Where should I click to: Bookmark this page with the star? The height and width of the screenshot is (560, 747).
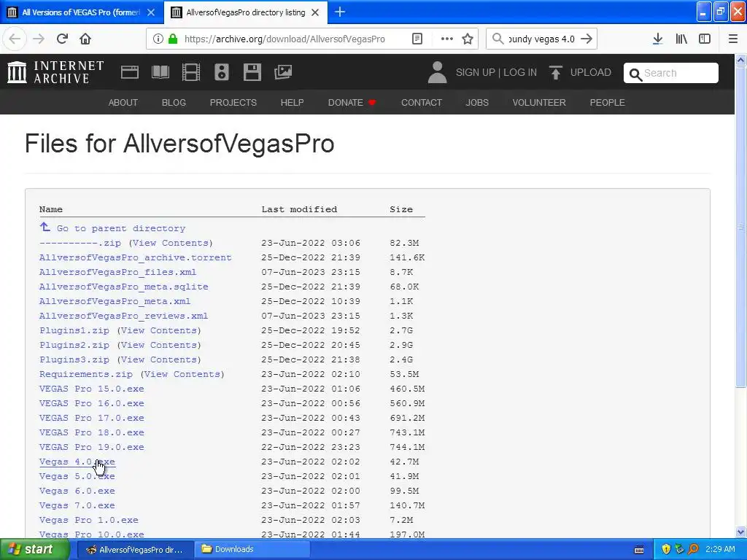click(468, 39)
